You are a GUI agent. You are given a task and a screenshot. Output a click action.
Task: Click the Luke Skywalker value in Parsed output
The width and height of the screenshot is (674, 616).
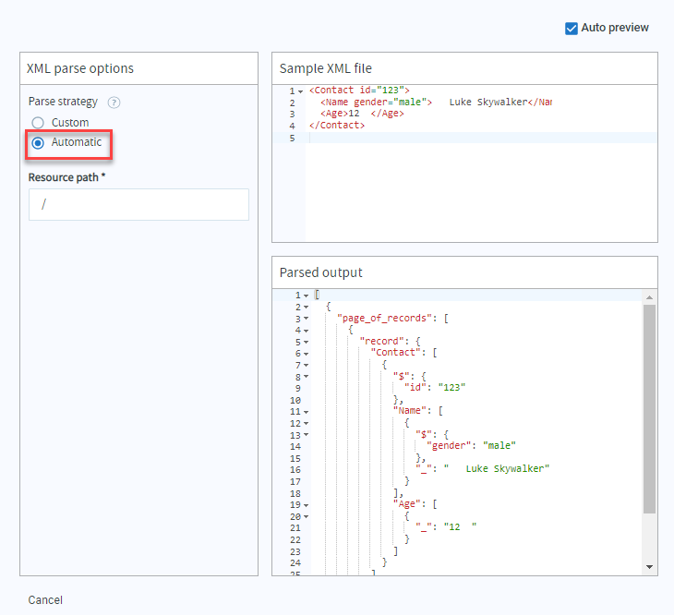497,469
